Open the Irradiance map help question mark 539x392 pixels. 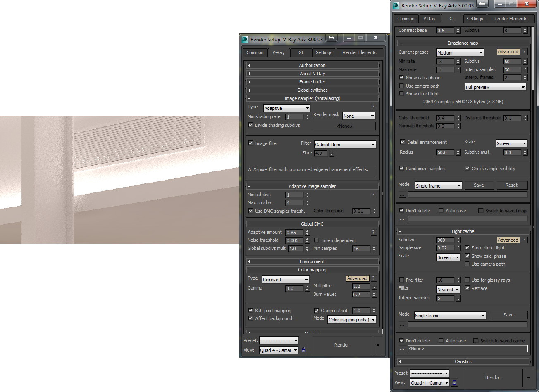[524, 52]
